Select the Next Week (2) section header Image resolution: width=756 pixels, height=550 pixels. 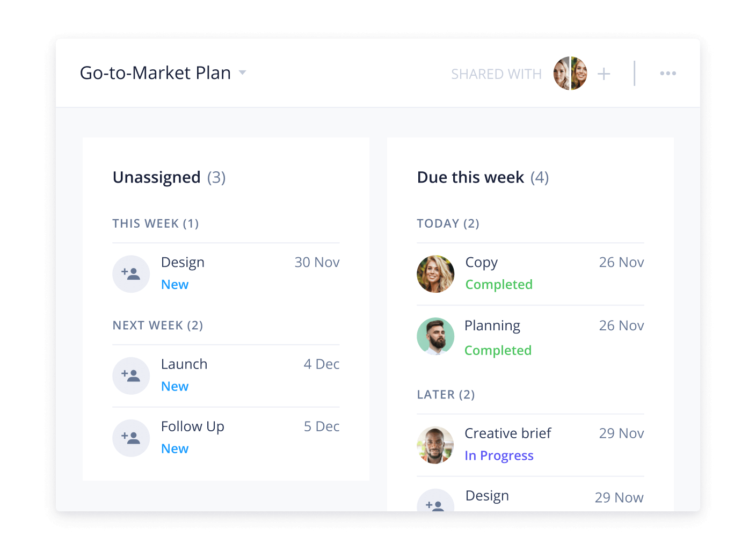point(158,325)
